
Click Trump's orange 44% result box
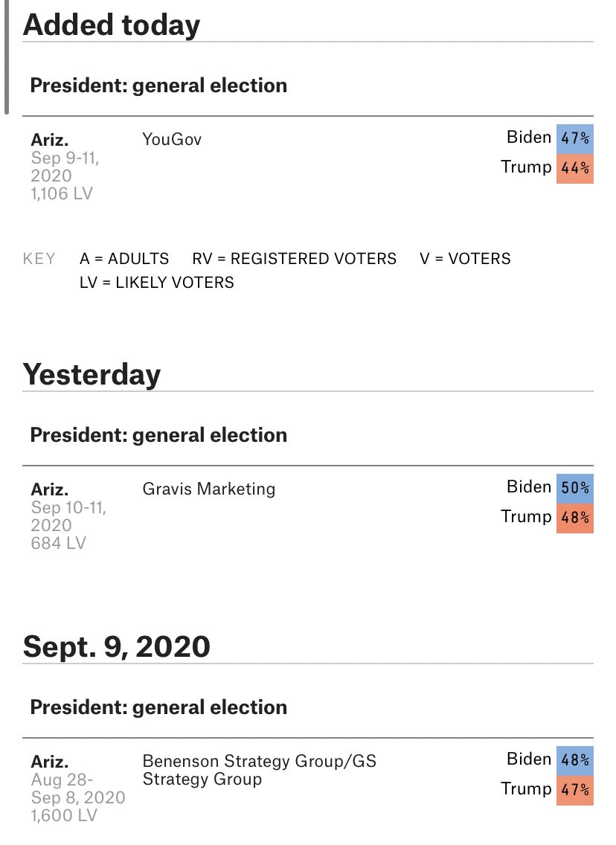tap(574, 167)
